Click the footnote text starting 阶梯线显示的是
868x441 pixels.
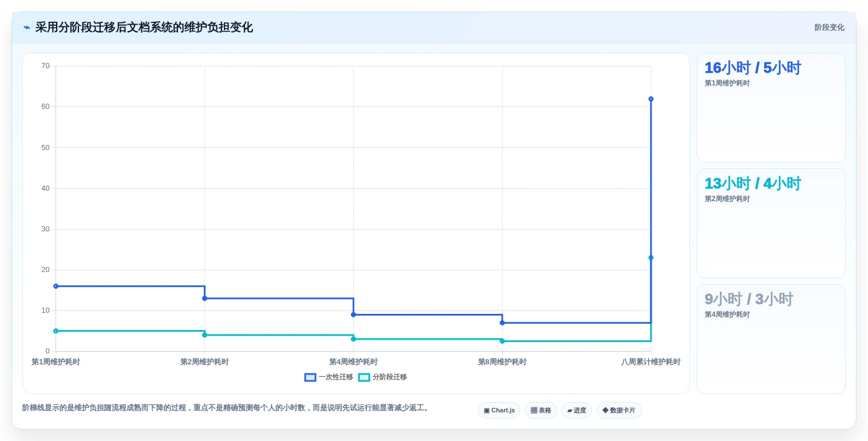click(226, 408)
